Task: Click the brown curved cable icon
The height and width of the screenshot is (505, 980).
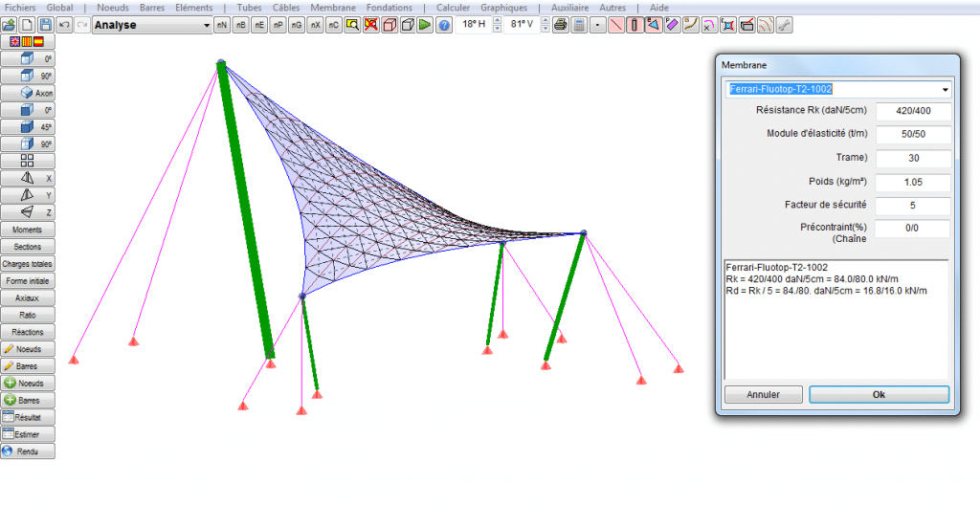Action: [691, 25]
